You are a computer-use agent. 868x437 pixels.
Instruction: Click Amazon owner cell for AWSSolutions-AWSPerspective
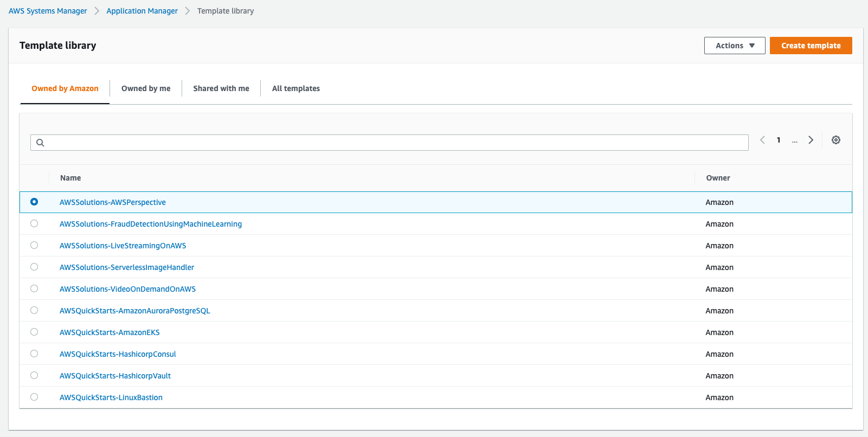tap(719, 202)
